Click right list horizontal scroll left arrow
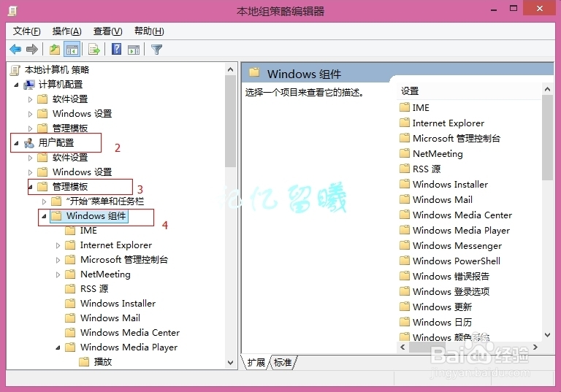The image size is (561, 392). (x=402, y=347)
